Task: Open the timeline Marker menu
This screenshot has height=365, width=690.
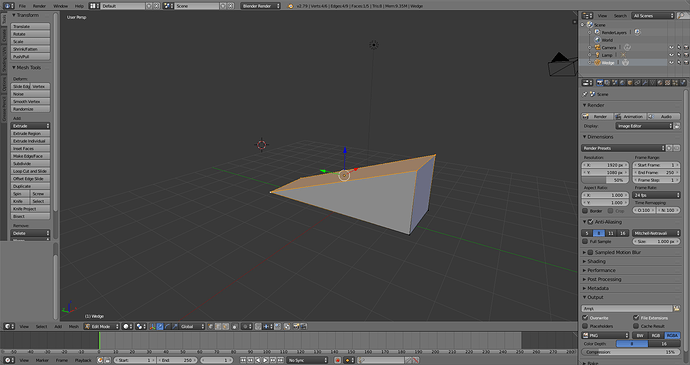Action: tap(42, 360)
